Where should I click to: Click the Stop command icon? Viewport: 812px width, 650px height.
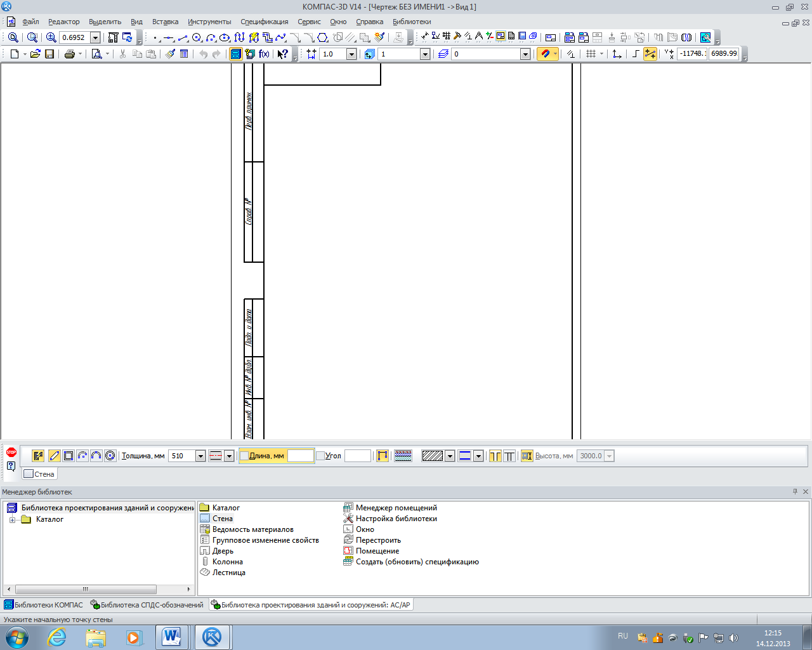(x=11, y=453)
